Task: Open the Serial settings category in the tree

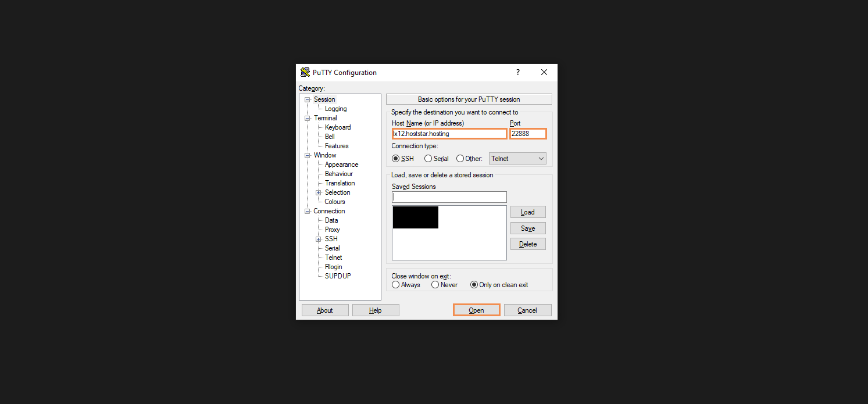Action: (x=333, y=248)
